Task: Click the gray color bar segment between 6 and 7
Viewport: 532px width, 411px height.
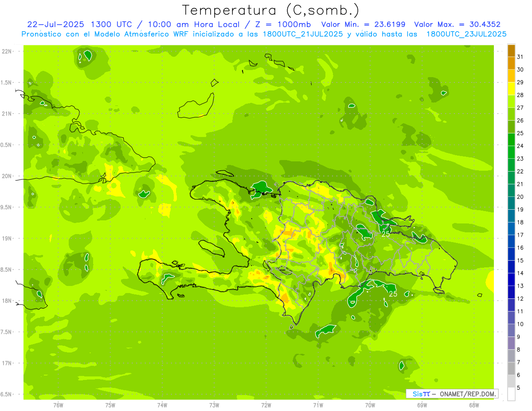Action: point(511,369)
